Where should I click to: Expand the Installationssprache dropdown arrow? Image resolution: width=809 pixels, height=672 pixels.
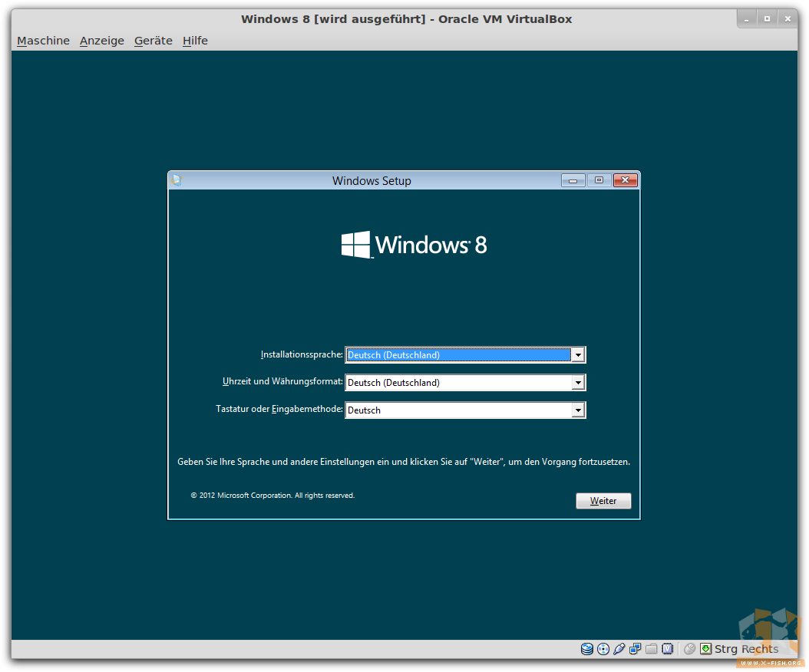[578, 355]
